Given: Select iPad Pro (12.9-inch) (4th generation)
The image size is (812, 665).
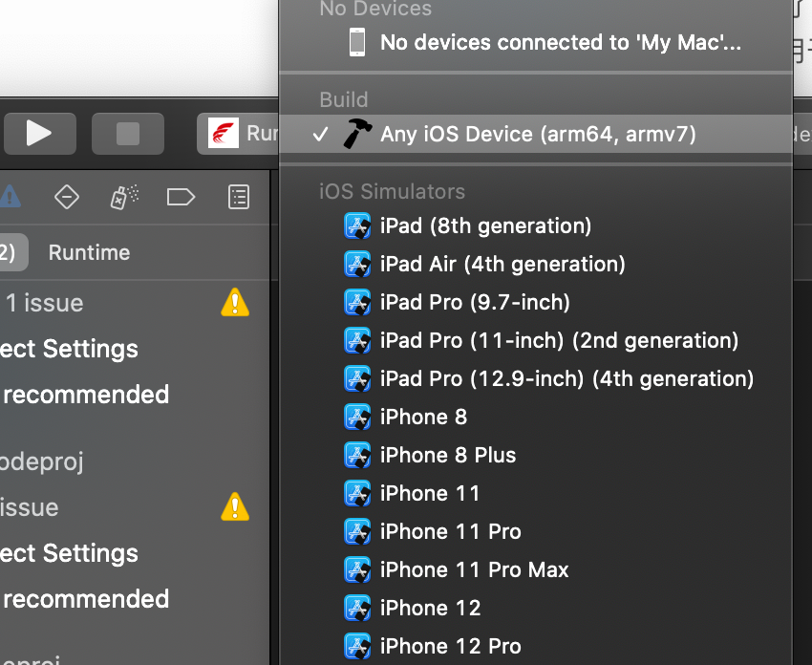Looking at the screenshot, I should (x=566, y=379).
